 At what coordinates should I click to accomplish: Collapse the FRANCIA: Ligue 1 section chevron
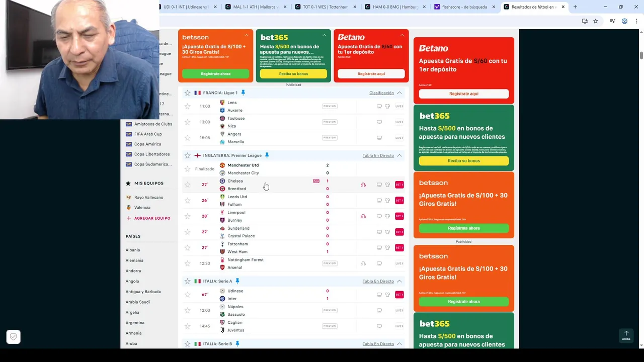point(399,93)
